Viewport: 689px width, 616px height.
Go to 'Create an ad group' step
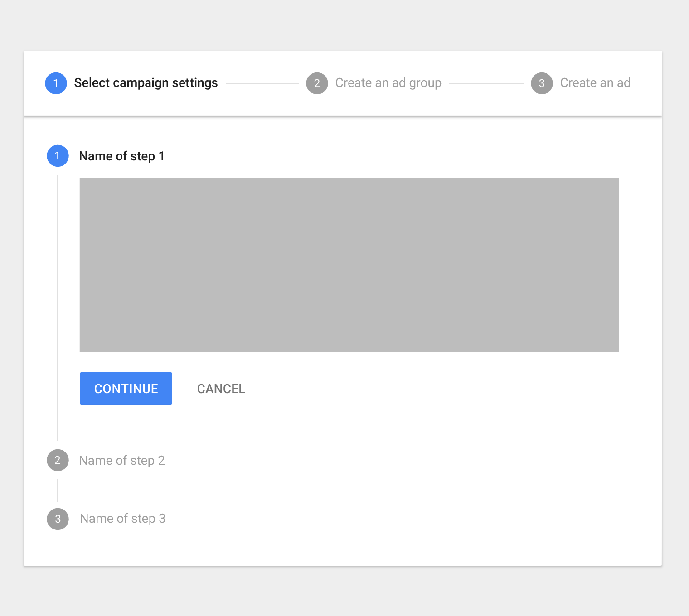(x=388, y=83)
